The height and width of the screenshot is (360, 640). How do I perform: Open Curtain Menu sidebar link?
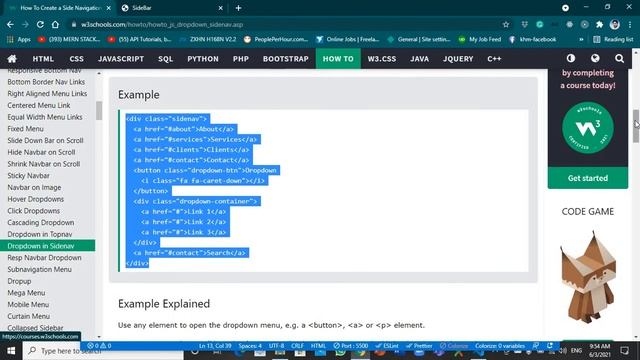coord(29,317)
